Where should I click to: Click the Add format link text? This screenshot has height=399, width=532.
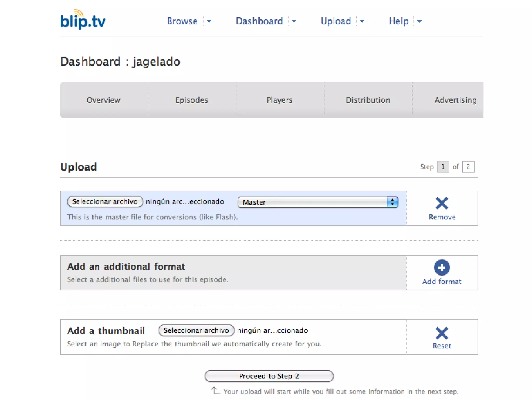click(442, 282)
